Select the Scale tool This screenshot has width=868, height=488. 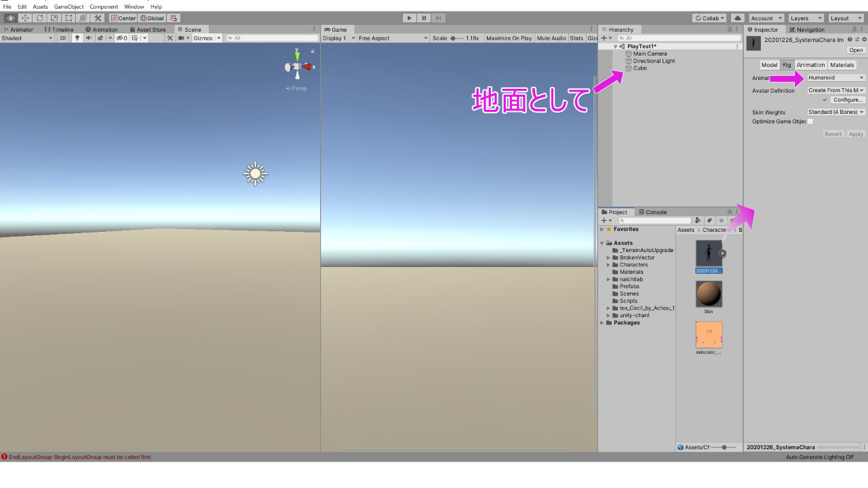tap(54, 18)
